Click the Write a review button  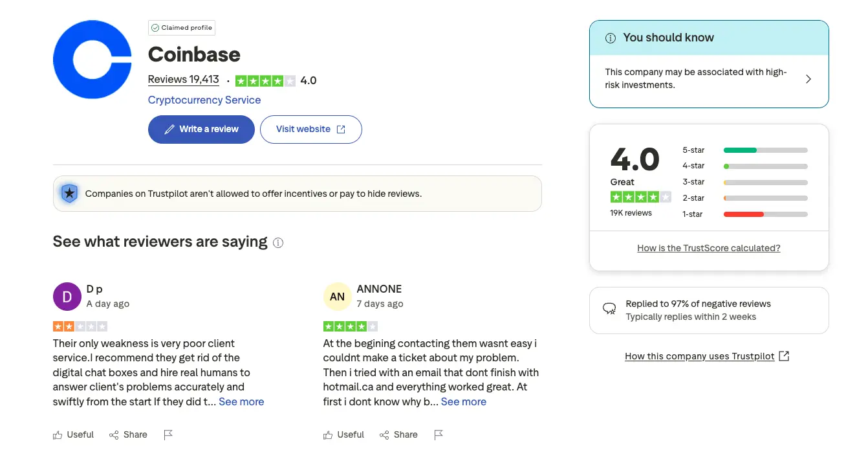(201, 129)
